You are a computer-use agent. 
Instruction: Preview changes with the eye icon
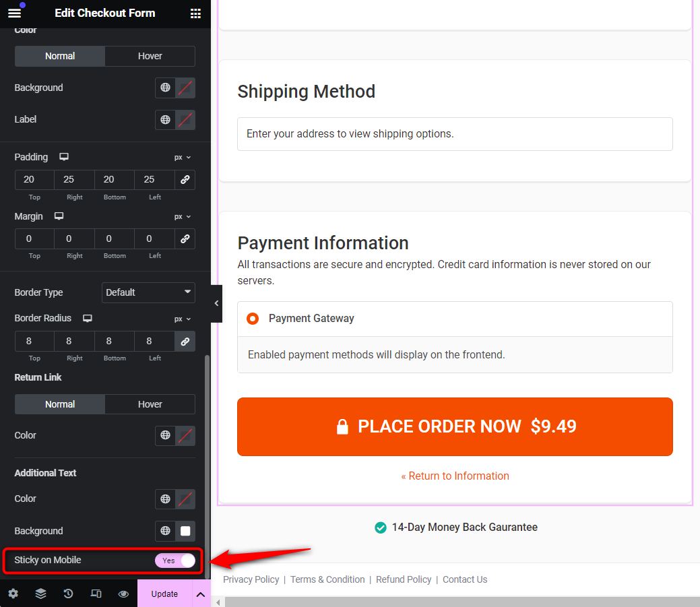pyautogui.click(x=123, y=594)
